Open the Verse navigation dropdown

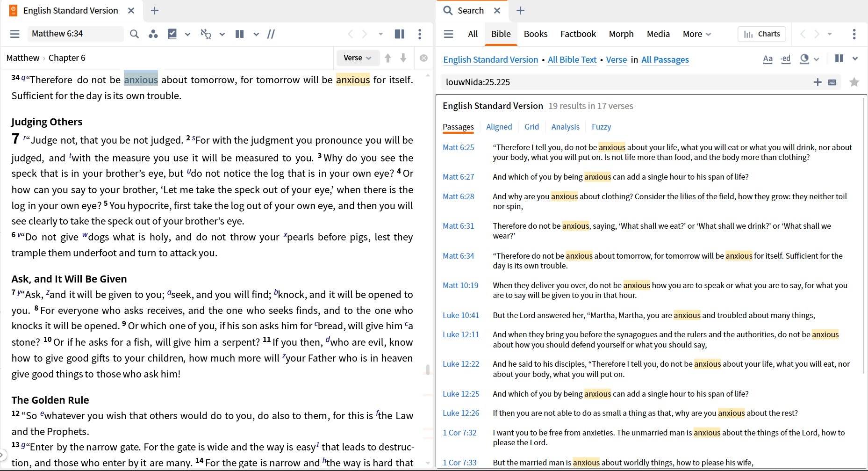tap(358, 58)
